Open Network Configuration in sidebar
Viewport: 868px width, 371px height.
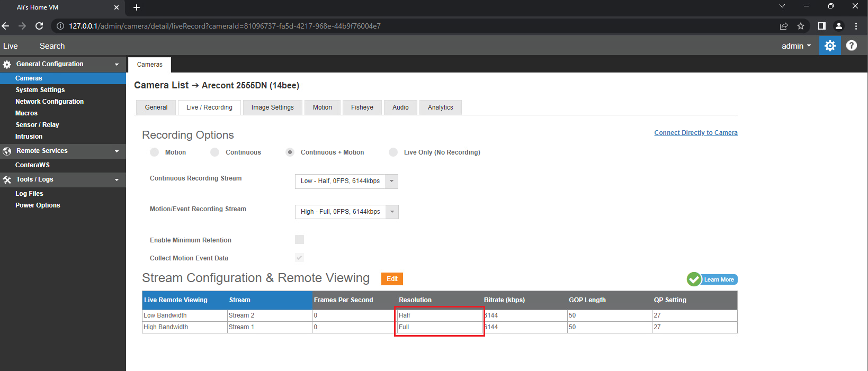point(49,102)
